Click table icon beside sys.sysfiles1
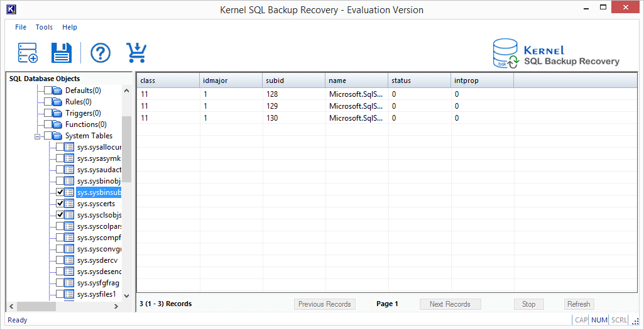 (x=69, y=294)
